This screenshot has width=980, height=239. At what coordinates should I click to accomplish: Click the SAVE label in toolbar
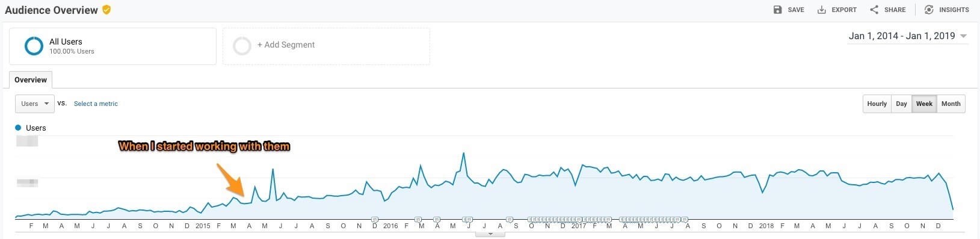[796, 10]
